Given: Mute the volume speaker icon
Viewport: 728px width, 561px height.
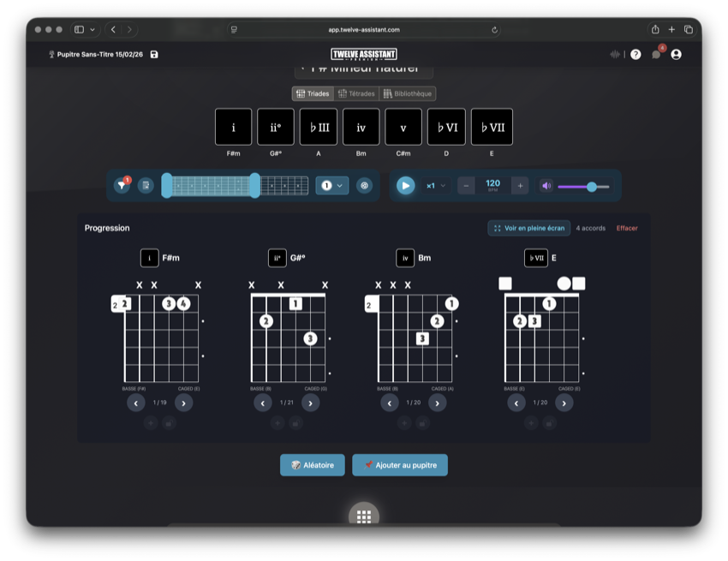Looking at the screenshot, I should pos(546,186).
